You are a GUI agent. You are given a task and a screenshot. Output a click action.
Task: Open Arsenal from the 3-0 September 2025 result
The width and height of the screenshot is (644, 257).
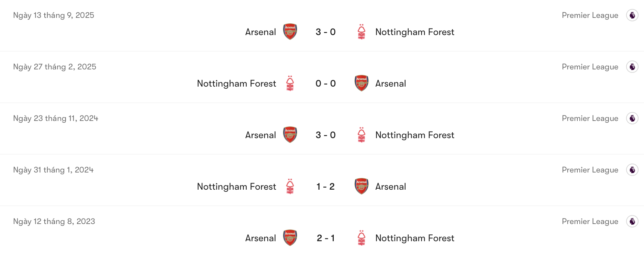tap(260, 32)
